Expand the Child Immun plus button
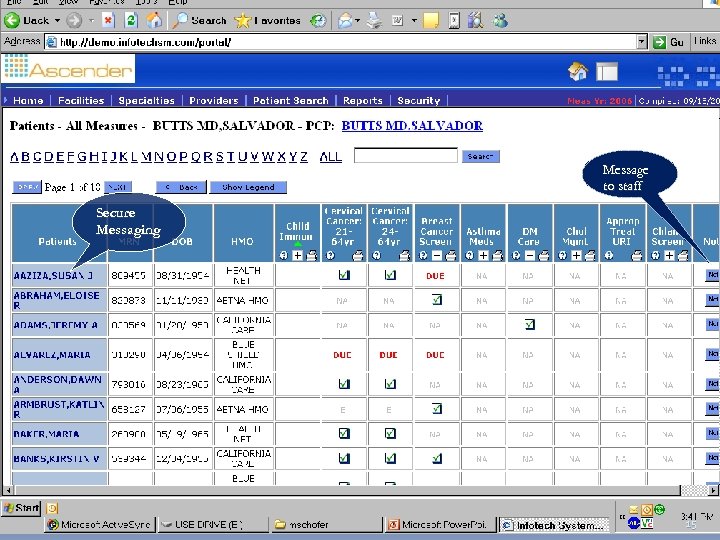 click(298, 256)
